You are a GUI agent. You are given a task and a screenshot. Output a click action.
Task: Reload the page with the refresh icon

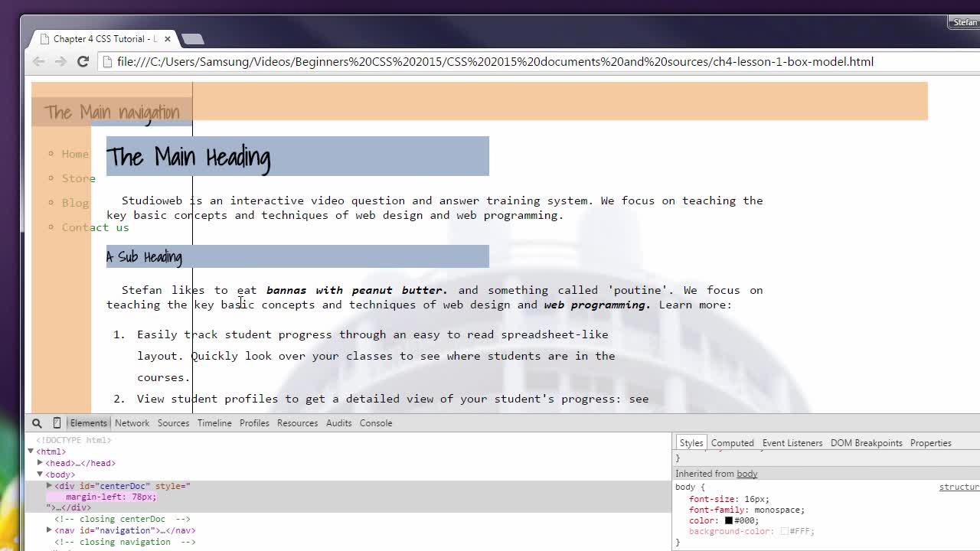pyautogui.click(x=83, y=61)
